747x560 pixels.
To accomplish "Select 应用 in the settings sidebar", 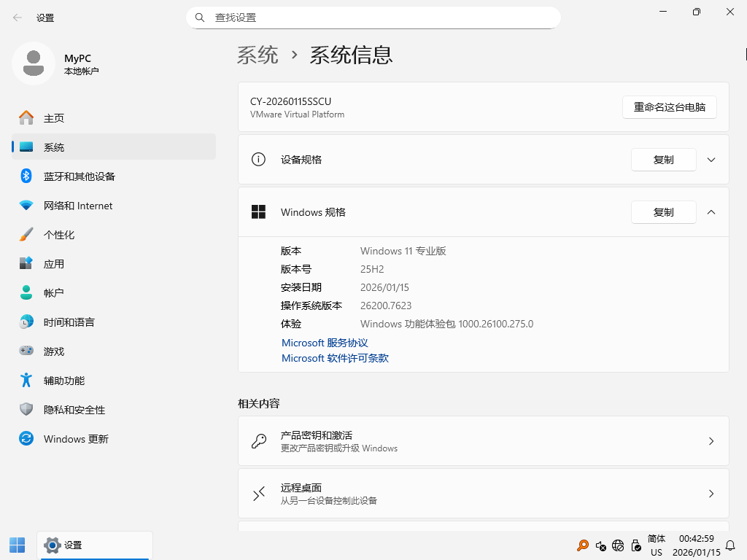I will (54, 264).
